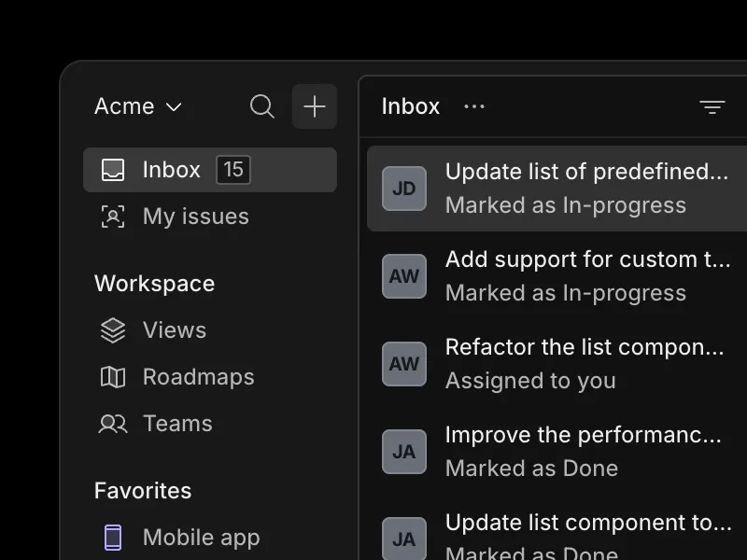The image size is (747, 560).
Task: Collapse the Favorites section header
Action: (143, 491)
